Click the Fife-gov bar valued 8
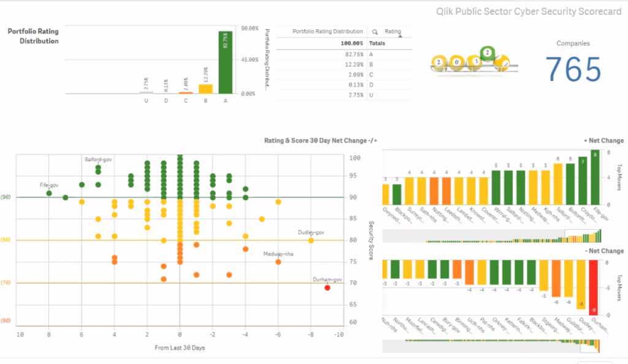The width and height of the screenshot is (628, 364). click(x=595, y=177)
